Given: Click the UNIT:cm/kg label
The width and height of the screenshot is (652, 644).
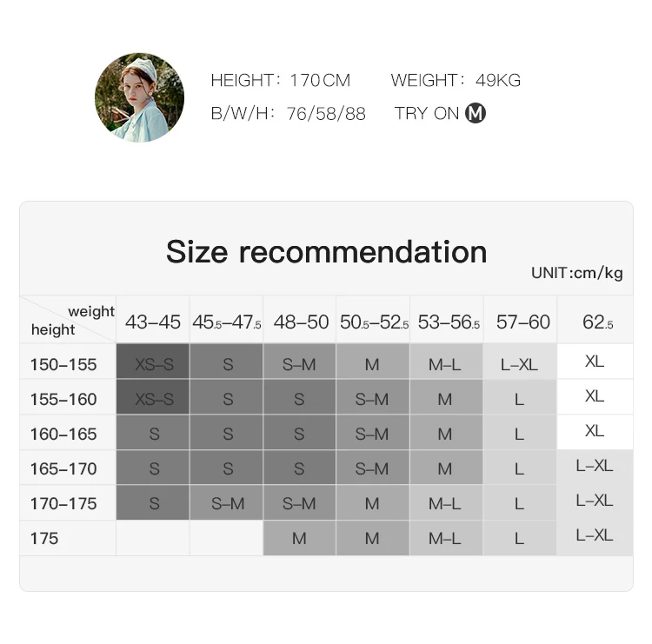Looking at the screenshot, I should [x=577, y=273].
